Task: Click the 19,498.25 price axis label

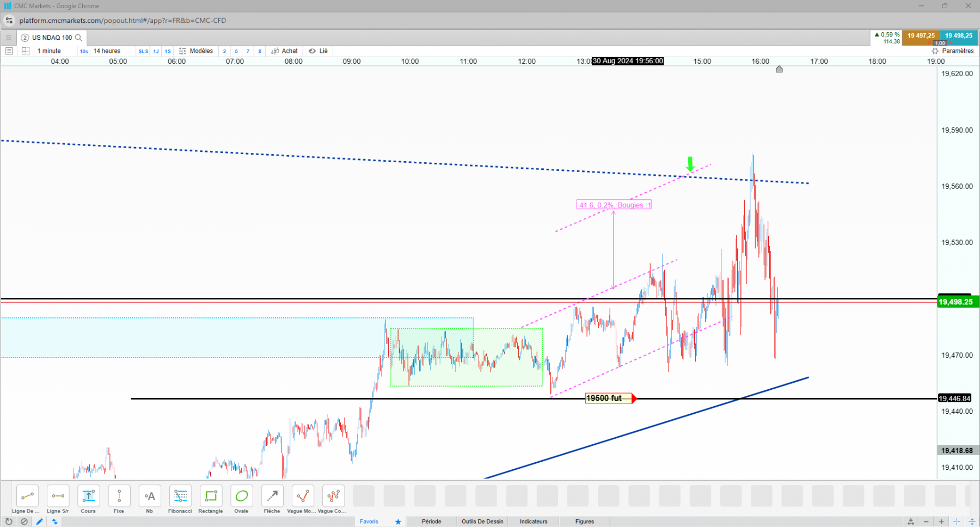Action: pyautogui.click(x=956, y=302)
